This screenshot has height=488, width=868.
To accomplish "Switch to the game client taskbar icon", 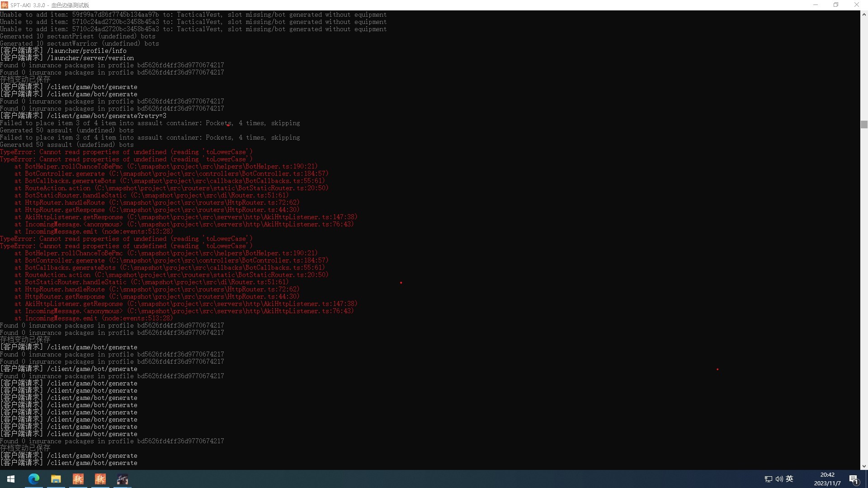I will (123, 479).
